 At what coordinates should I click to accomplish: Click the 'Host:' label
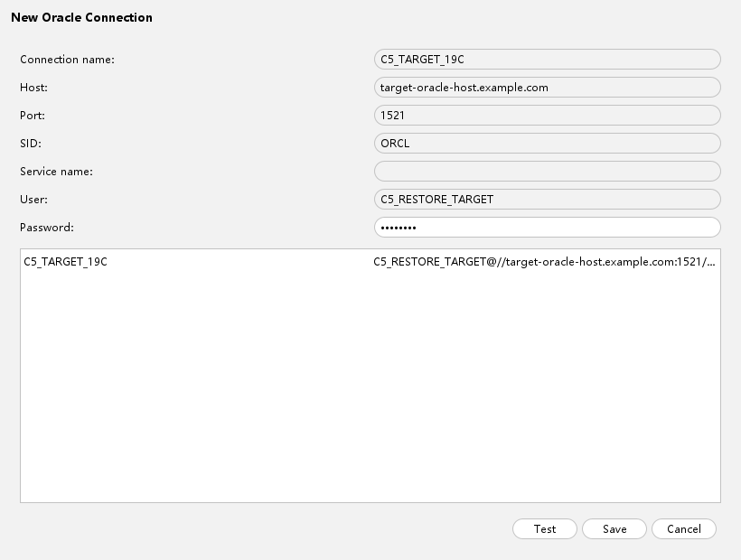tap(33, 88)
